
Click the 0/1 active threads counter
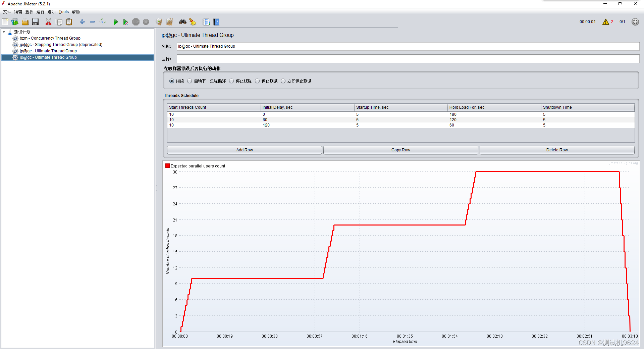coord(622,22)
